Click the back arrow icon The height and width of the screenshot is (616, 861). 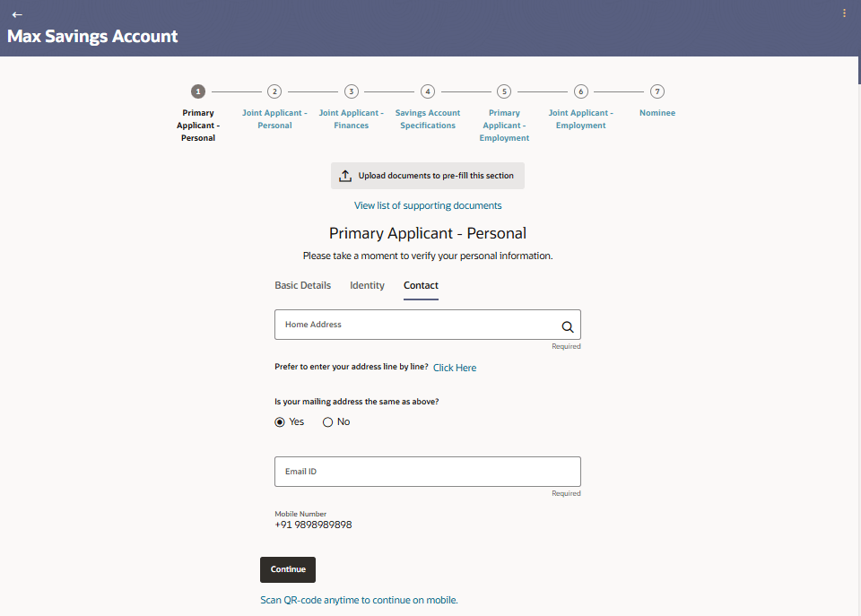click(17, 14)
